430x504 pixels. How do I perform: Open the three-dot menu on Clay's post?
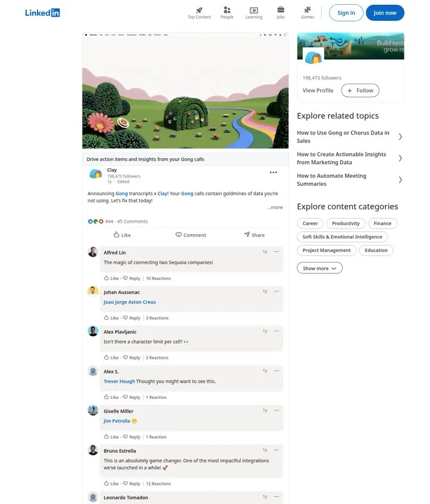pyautogui.click(x=274, y=173)
